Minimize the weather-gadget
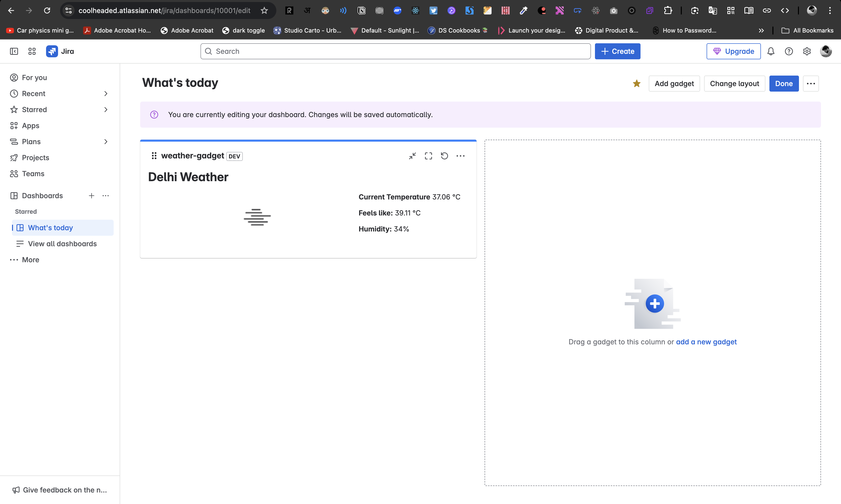Image resolution: width=841 pixels, height=504 pixels. pyautogui.click(x=412, y=156)
